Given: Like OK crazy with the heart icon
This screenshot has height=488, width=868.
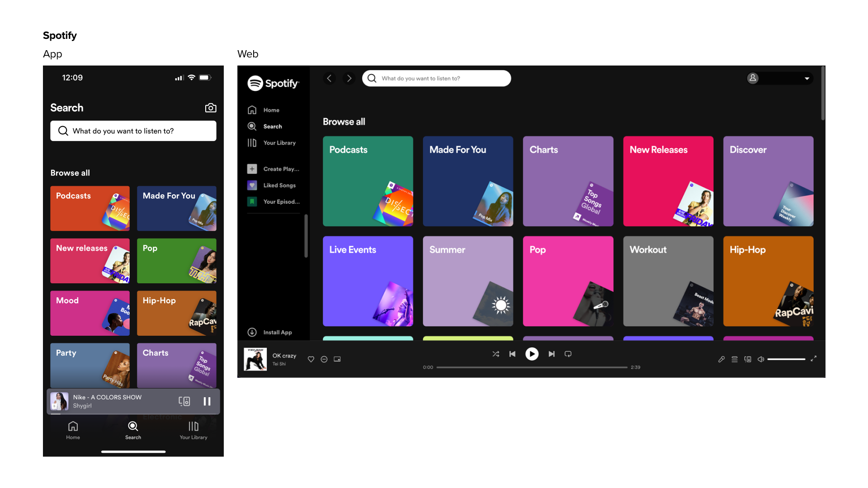Looking at the screenshot, I should (311, 359).
